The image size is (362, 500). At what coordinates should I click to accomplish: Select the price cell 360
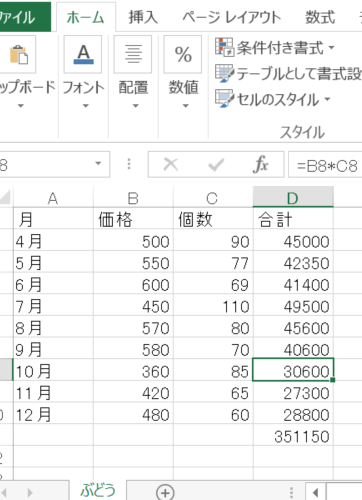133,370
